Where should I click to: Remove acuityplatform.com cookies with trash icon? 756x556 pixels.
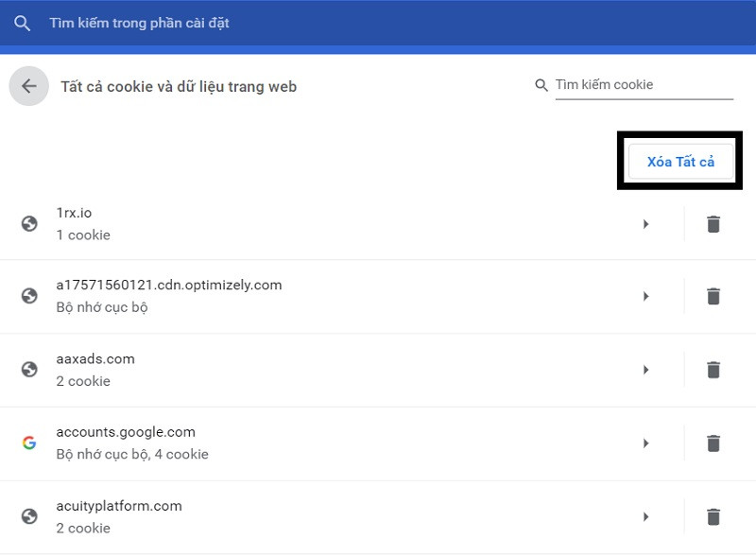pos(713,516)
